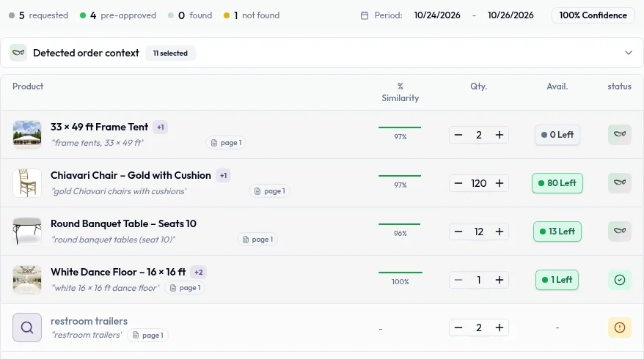Click the Product column header
Screen dimensions: 644x359
pyautogui.click(x=28, y=86)
